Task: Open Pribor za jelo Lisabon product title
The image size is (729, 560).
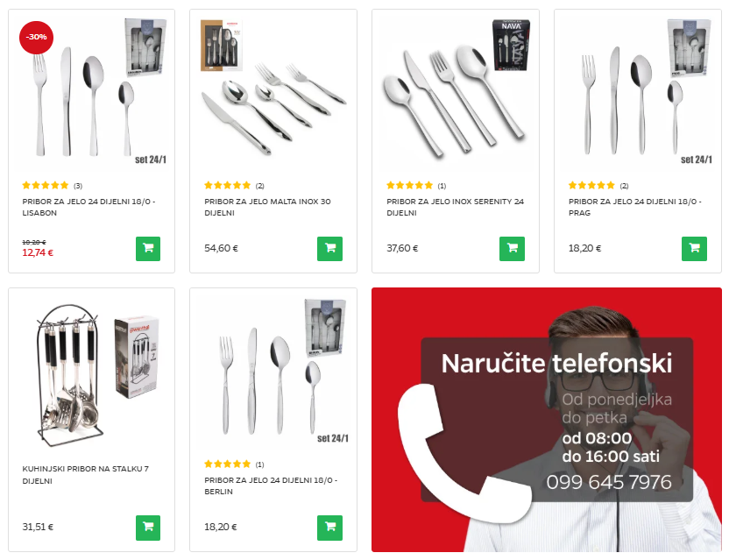Action: coord(88,207)
